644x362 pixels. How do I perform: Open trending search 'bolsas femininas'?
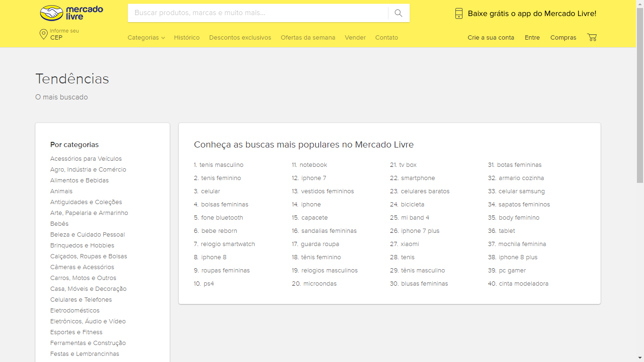click(225, 205)
